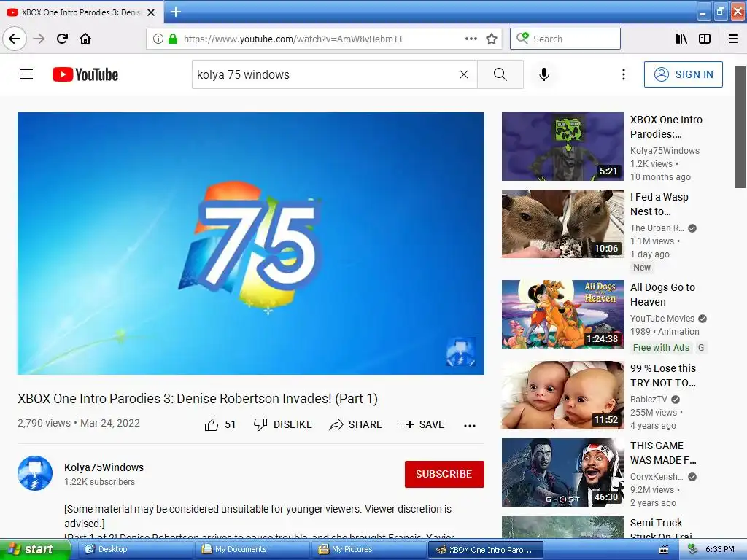
Task: Click the SHARE button
Action: (355, 424)
